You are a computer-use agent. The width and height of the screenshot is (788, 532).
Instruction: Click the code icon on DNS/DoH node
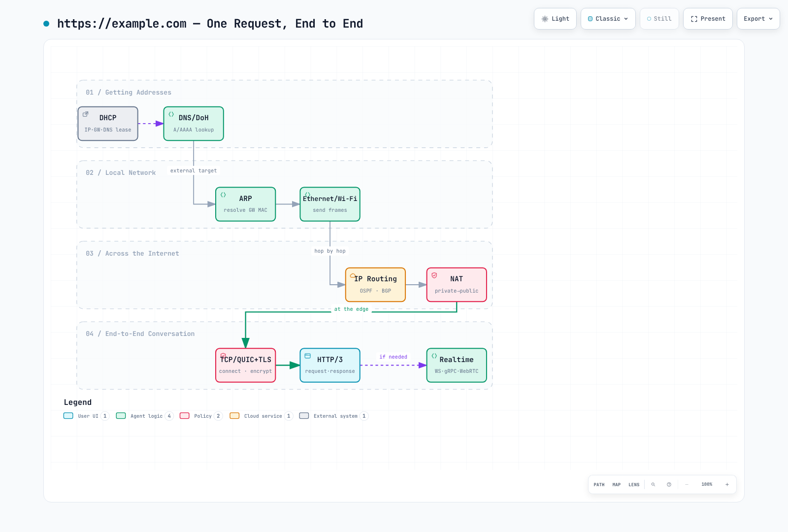pos(171,114)
